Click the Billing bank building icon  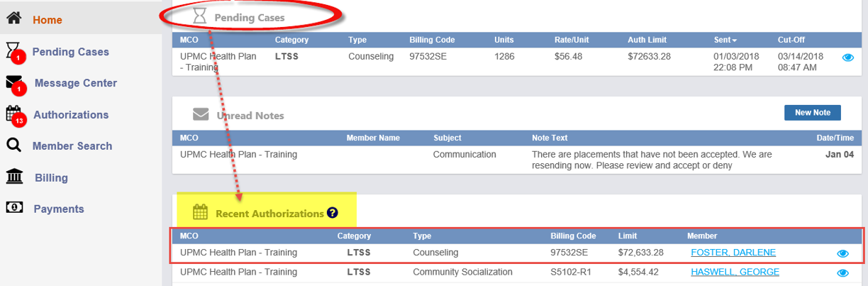[13, 177]
